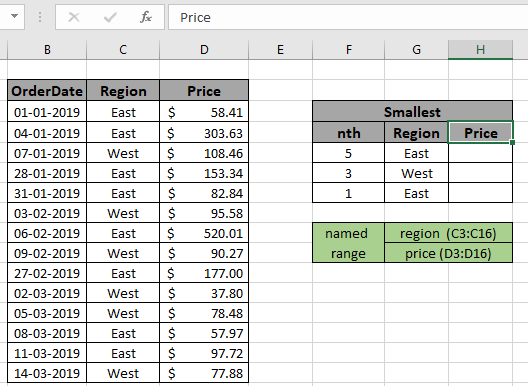Select the price cell 77.88
528x386 pixels.
[204, 373]
